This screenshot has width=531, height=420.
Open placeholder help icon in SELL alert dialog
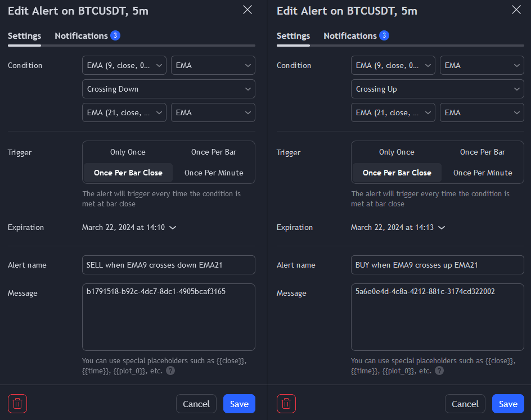coord(170,371)
